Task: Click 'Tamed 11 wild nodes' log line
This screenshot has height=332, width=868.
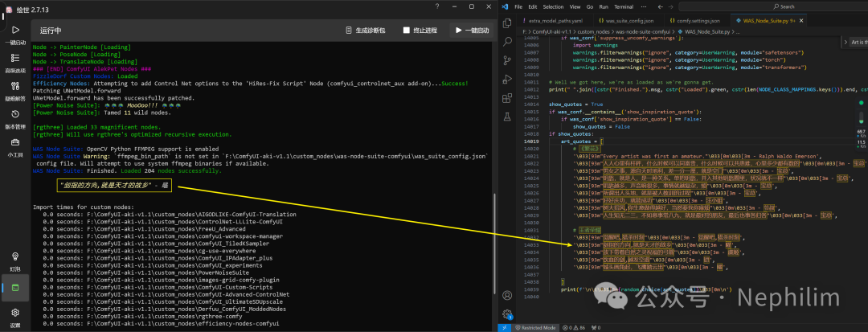Action: 102,113
